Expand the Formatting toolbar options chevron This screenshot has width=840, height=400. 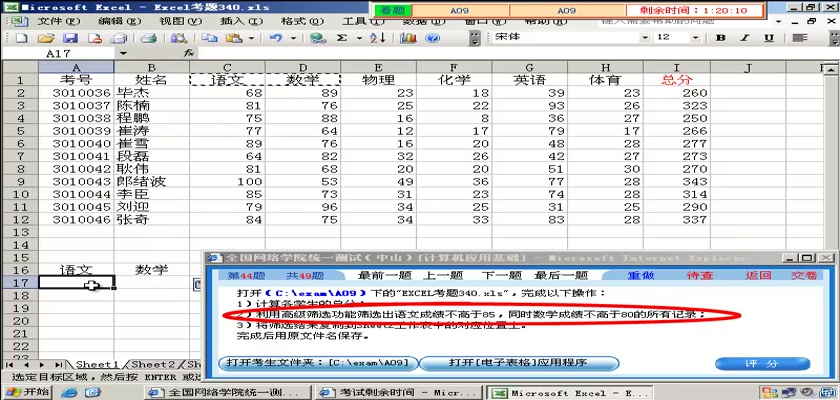(x=834, y=38)
